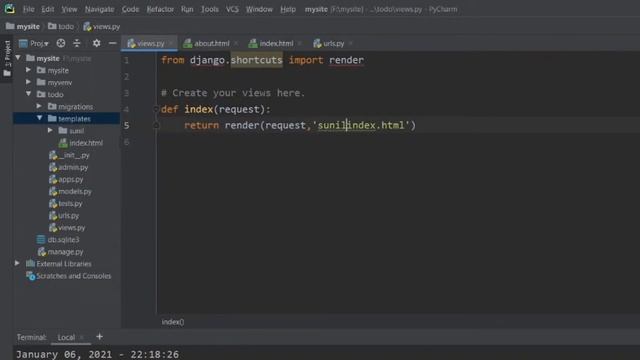This screenshot has width=640, height=360.
Task: Close the urls.py editor tab
Action: 351,43
